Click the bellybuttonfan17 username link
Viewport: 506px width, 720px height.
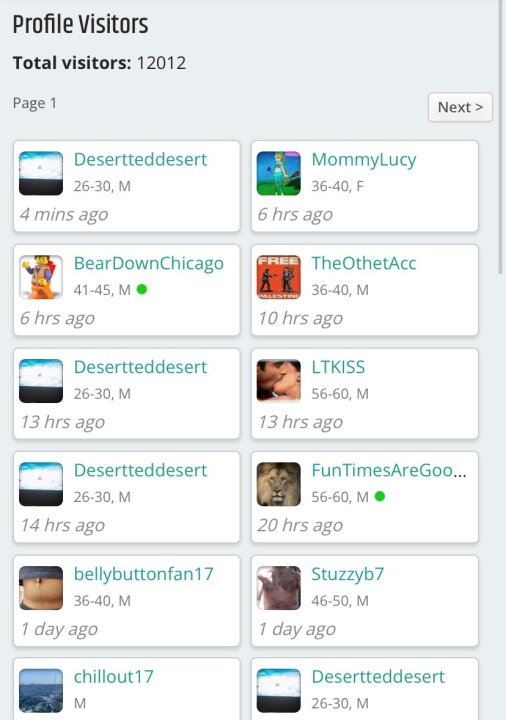click(143, 574)
